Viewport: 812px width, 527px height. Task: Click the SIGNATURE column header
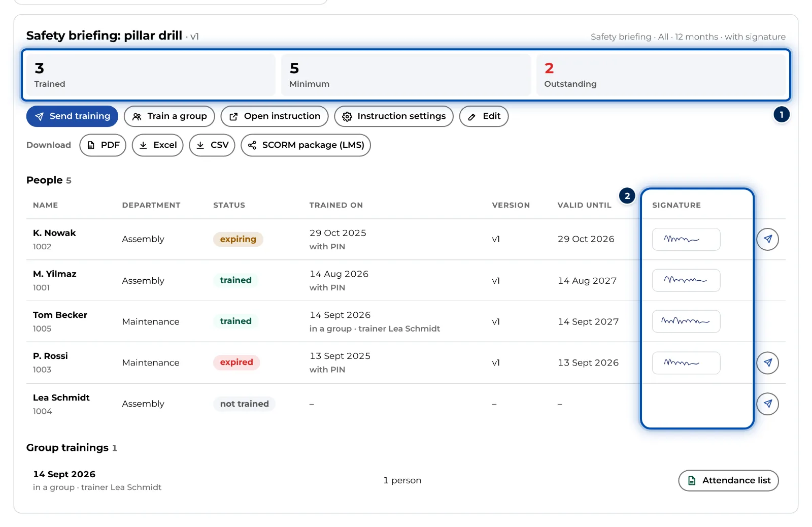[x=676, y=205]
